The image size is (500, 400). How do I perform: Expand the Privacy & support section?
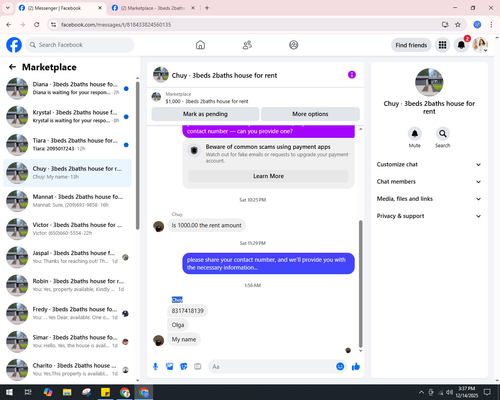429,216
